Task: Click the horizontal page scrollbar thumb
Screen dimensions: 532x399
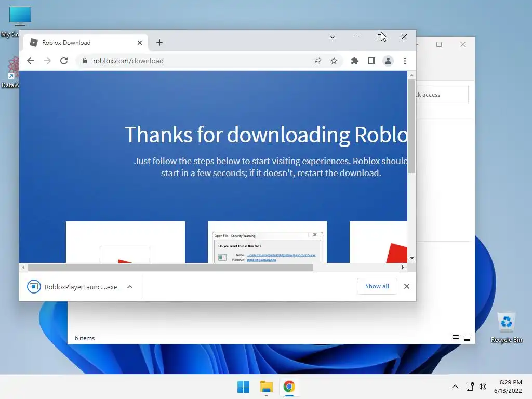Action: (x=170, y=268)
